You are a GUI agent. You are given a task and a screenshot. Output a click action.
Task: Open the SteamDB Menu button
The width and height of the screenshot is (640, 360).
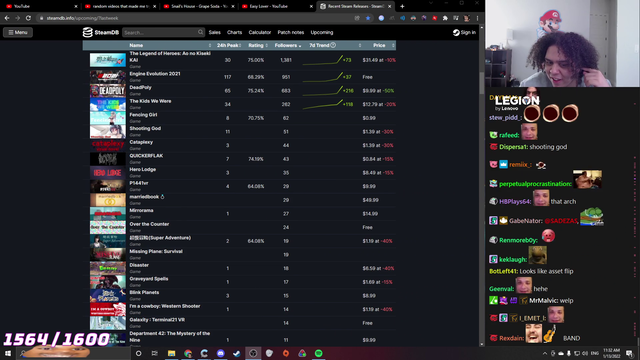(18, 32)
